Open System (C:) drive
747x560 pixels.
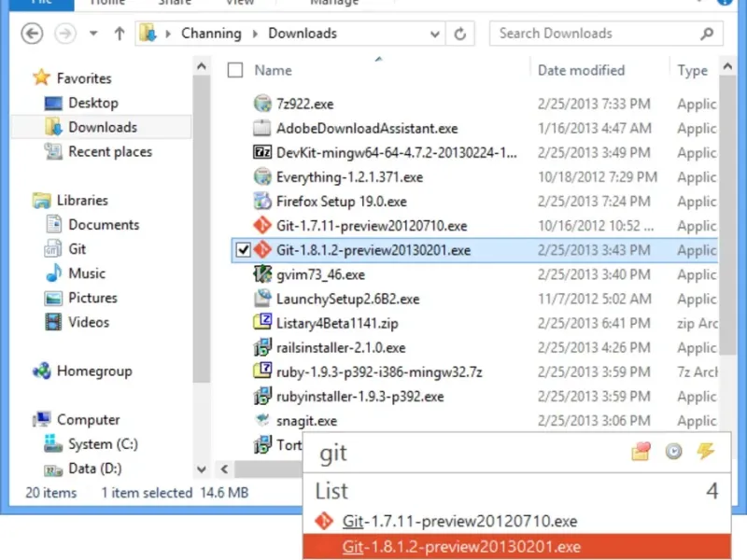click(103, 444)
